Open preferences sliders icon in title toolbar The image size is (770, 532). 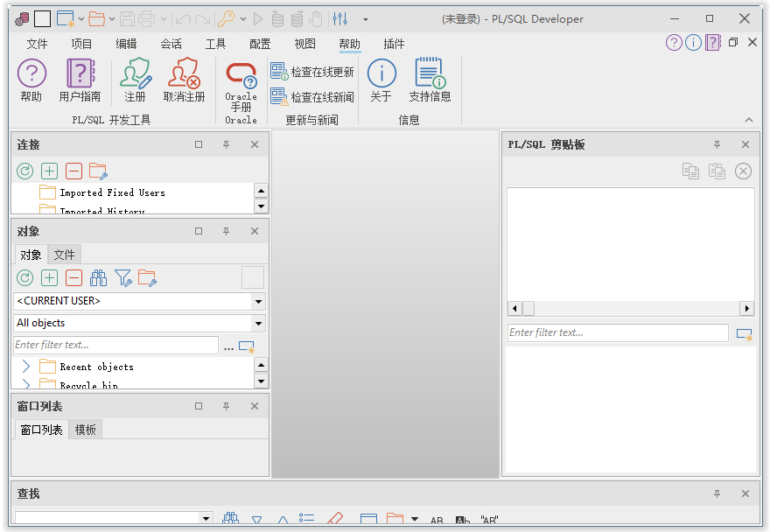tap(339, 19)
